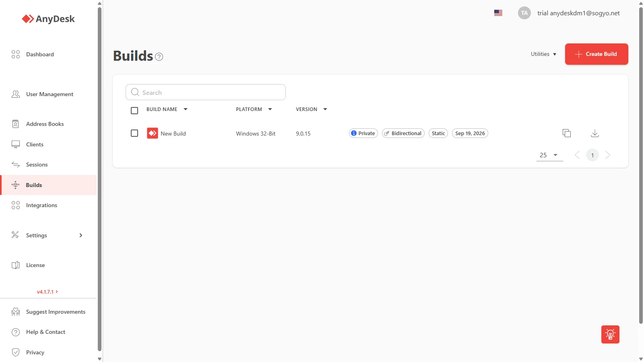Download the New Build installer
This screenshot has height=362, width=644.
click(595, 133)
